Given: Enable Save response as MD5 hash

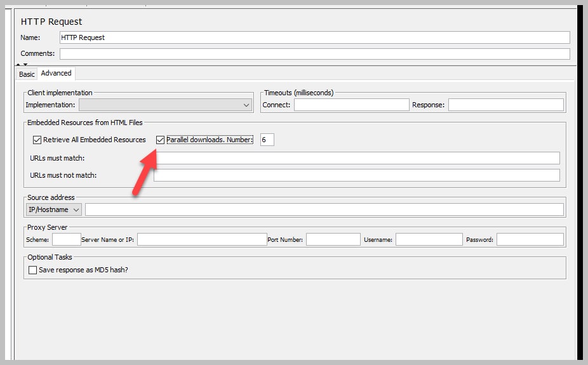Looking at the screenshot, I should 32,270.
